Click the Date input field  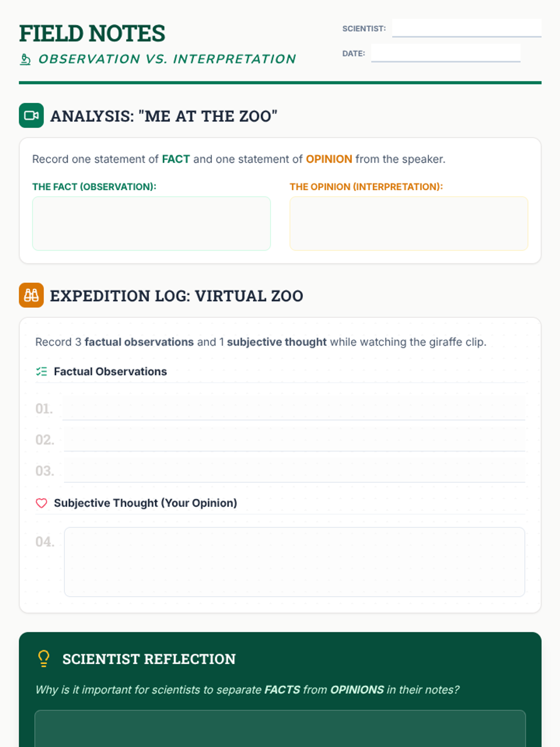pyautogui.click(x=445, y=53)
